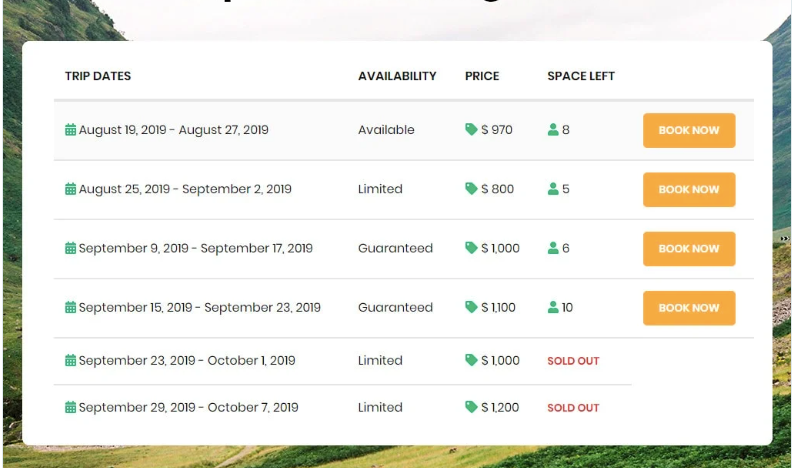Click calendar icon beside September 9 trip
Viewport: 792px width, 468px height.
point(71,248)
